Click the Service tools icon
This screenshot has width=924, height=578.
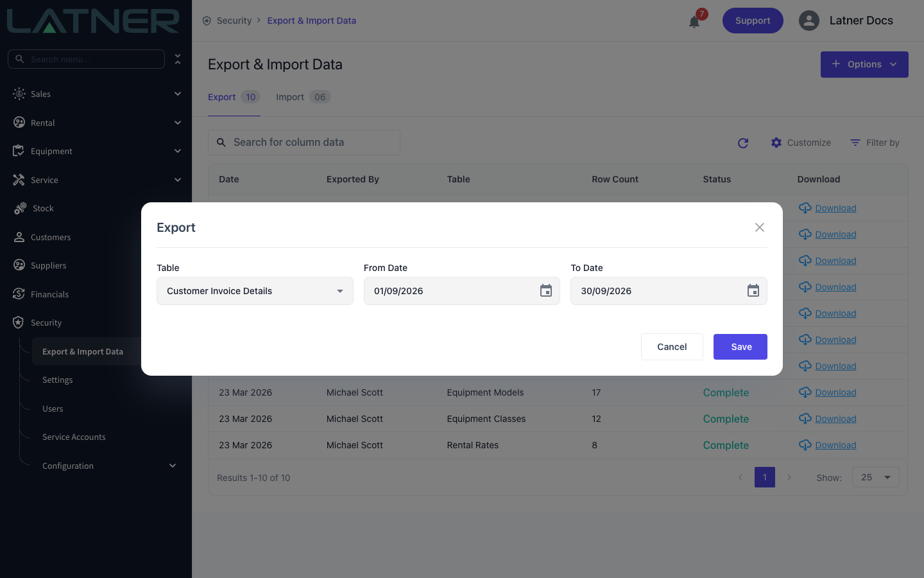[x=19, y=180]
